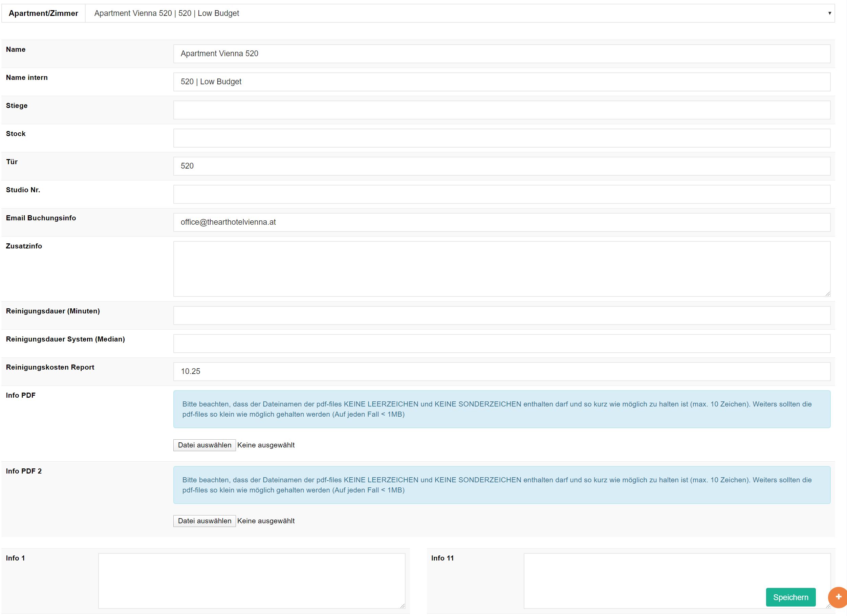847x616 pixels.
Task: Edit Reinigungskosten Report value 10.25
Action: 502,372
